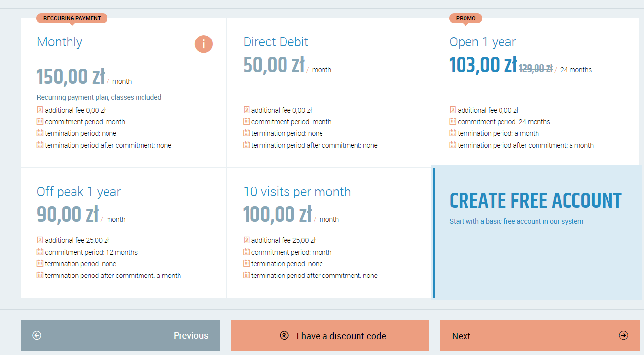Screen dimensions: 644x355
Task: Choose the Direct Debit plan heading
Action: tap(276, 42)
